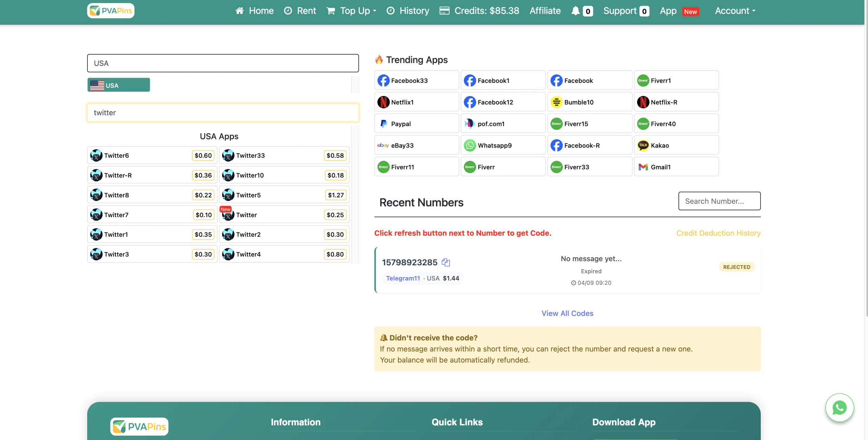
Task: Choose the Paypal trending app
Action: 416,124
